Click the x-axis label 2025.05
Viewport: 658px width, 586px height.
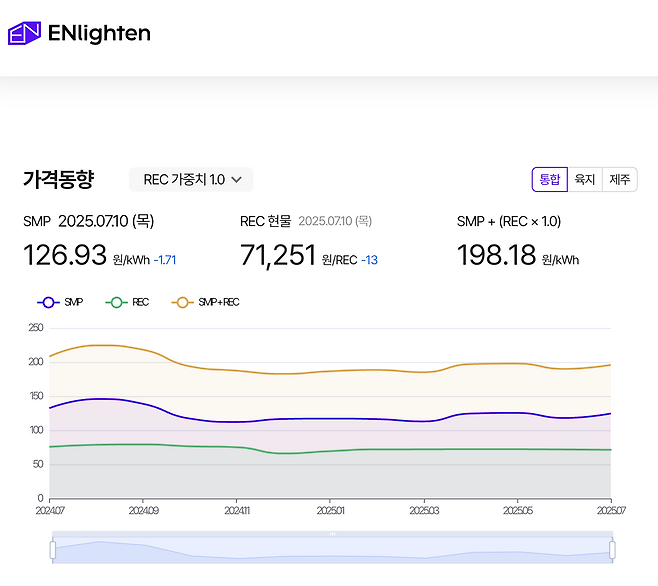pyautogui.click(x=518, y=510)
